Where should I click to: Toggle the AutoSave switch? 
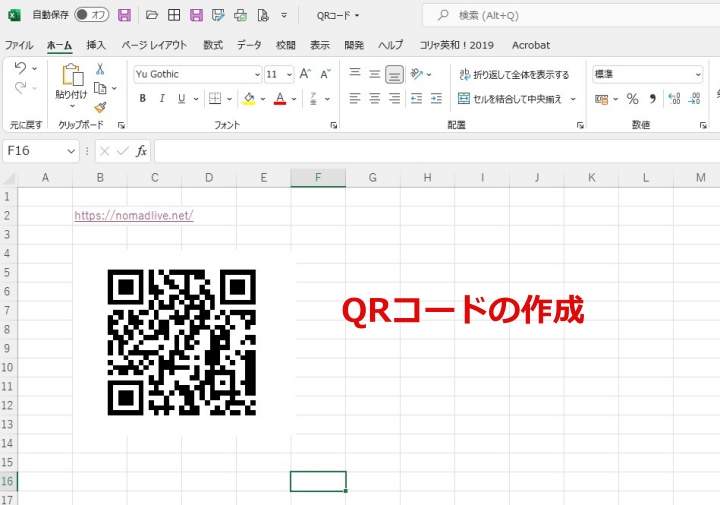pyautogui.click(x=91, y=15)
